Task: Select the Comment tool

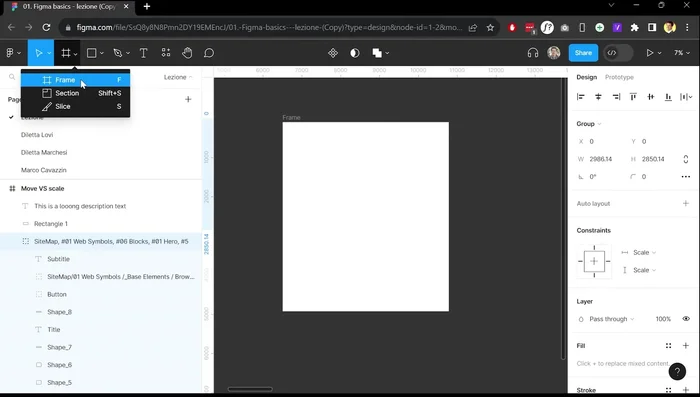Action: 209,53
